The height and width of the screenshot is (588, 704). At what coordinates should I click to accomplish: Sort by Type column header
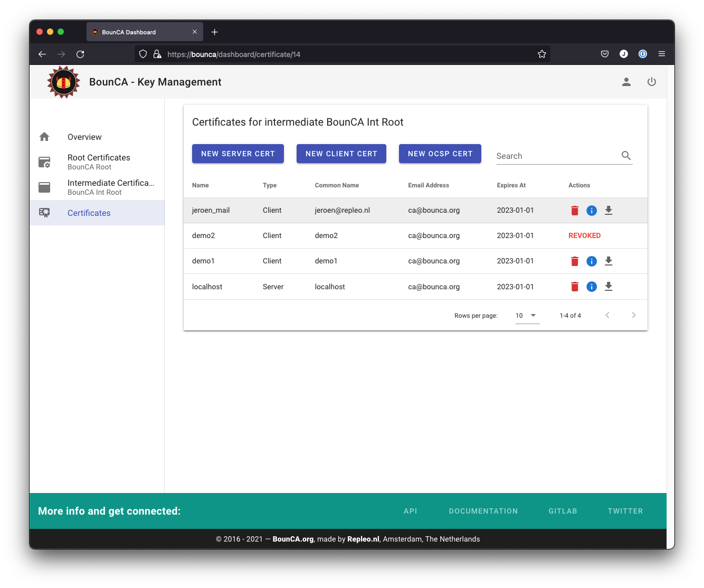[x=270, y=185]
